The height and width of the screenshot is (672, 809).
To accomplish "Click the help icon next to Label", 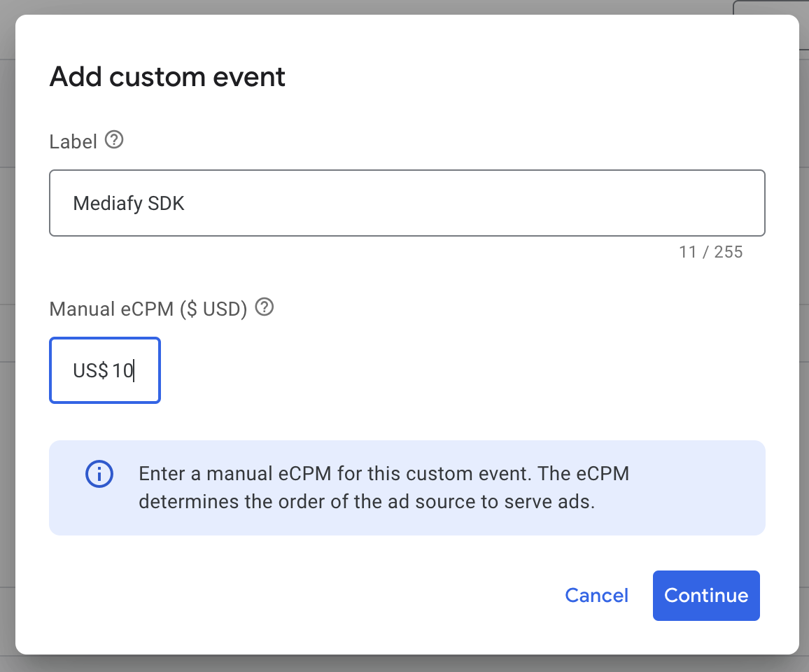I will [x=114, y=141].
